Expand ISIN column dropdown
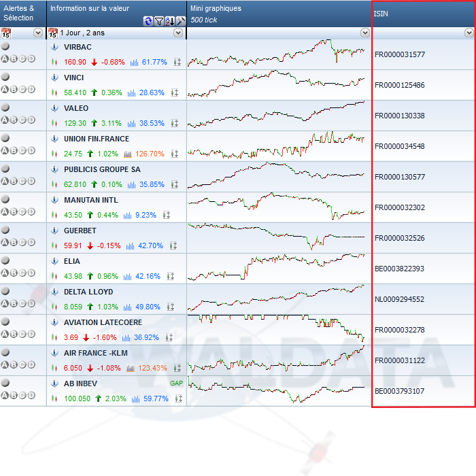The width and height of the screenshot is (476, 476). click(469, 33)
